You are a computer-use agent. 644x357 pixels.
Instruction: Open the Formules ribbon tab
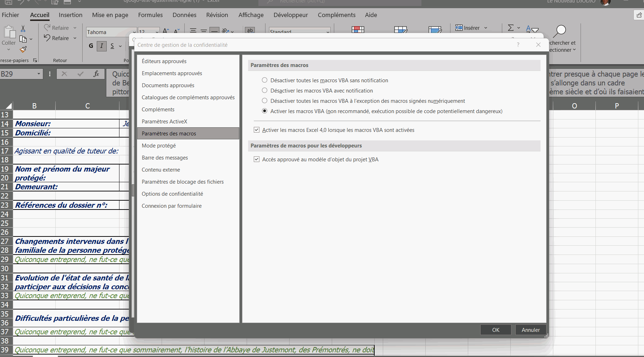pyautogui.click(x=150, y=15)
